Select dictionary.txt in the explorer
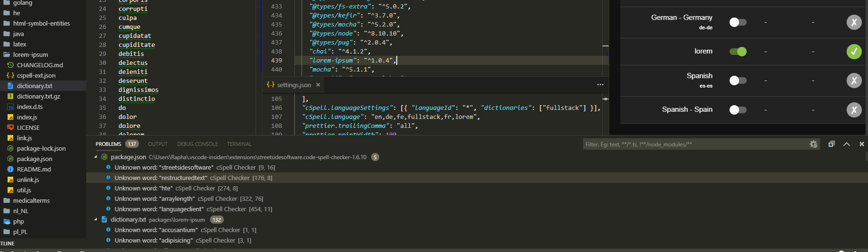 click(34, 86)
